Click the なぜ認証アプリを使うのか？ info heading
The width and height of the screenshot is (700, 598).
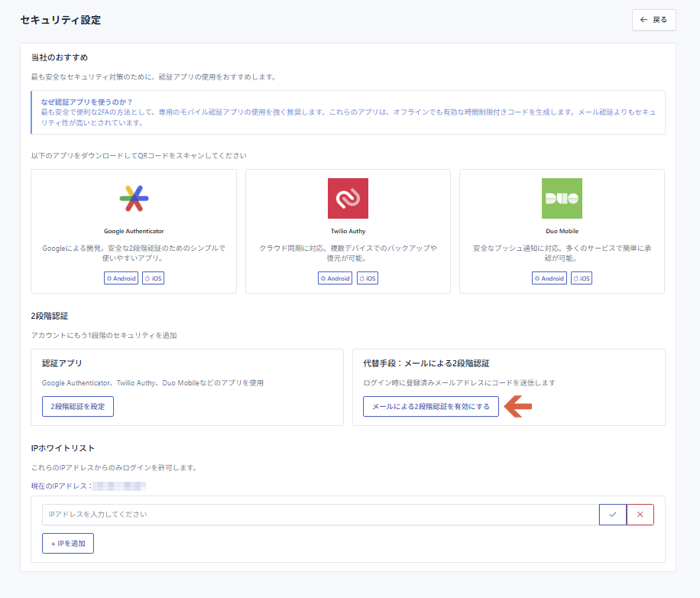click(86, 102)
